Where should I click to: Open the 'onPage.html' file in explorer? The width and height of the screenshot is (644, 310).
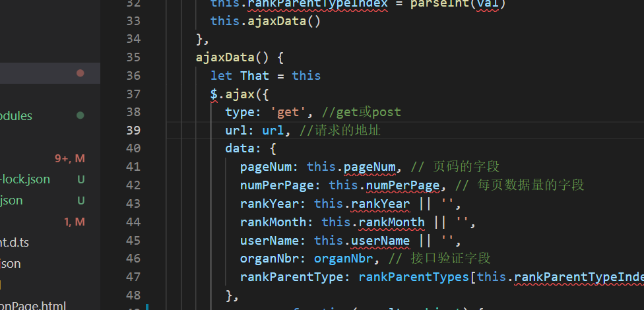pyautogui.click(x=33, y=306)
